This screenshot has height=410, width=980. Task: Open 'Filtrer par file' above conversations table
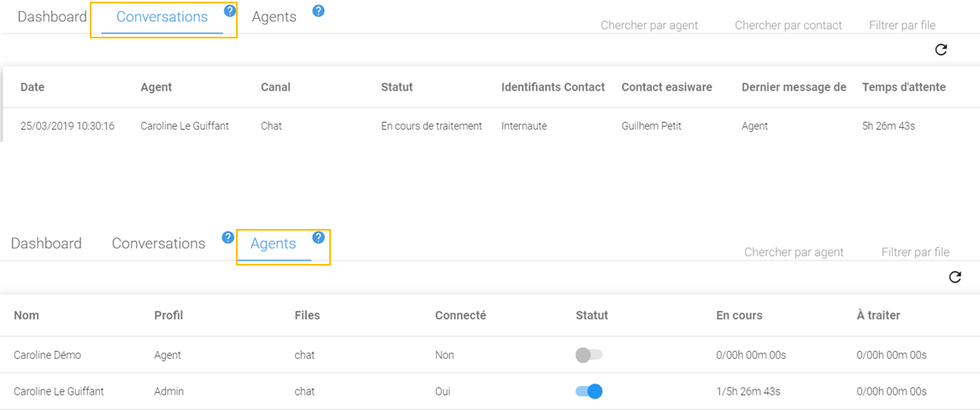point(901,26)
